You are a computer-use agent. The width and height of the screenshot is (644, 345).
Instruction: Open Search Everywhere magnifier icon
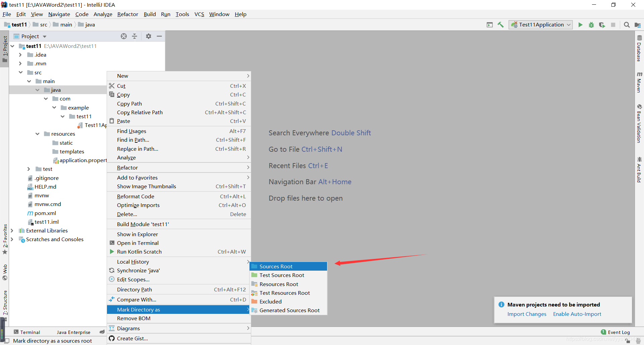(627, 25)
